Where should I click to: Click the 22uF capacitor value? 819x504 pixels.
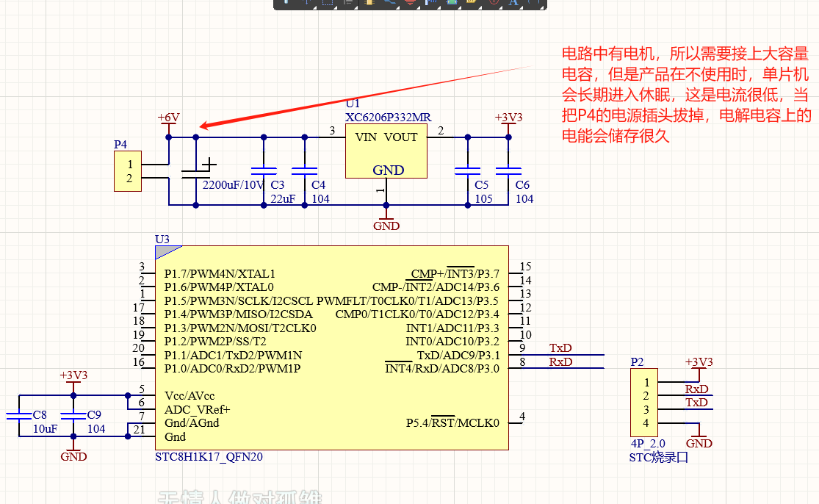click(283, 199)
